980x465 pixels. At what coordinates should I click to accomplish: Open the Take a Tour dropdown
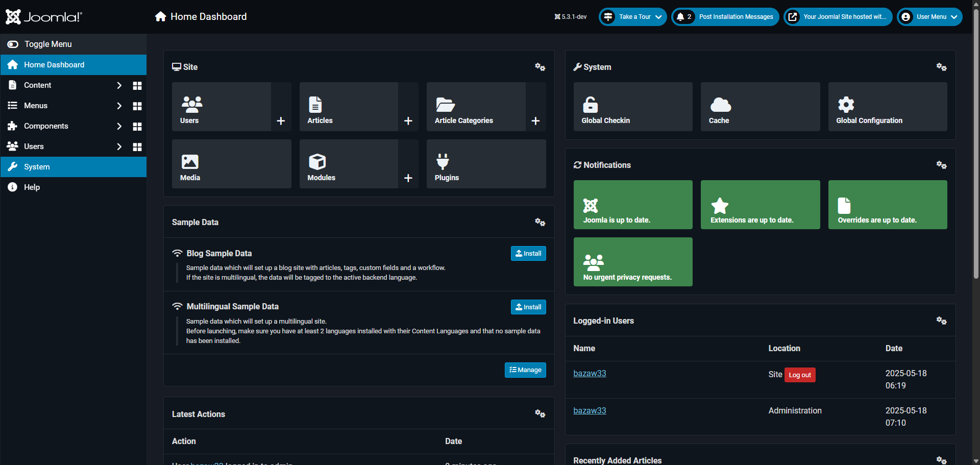click(633, 17)
